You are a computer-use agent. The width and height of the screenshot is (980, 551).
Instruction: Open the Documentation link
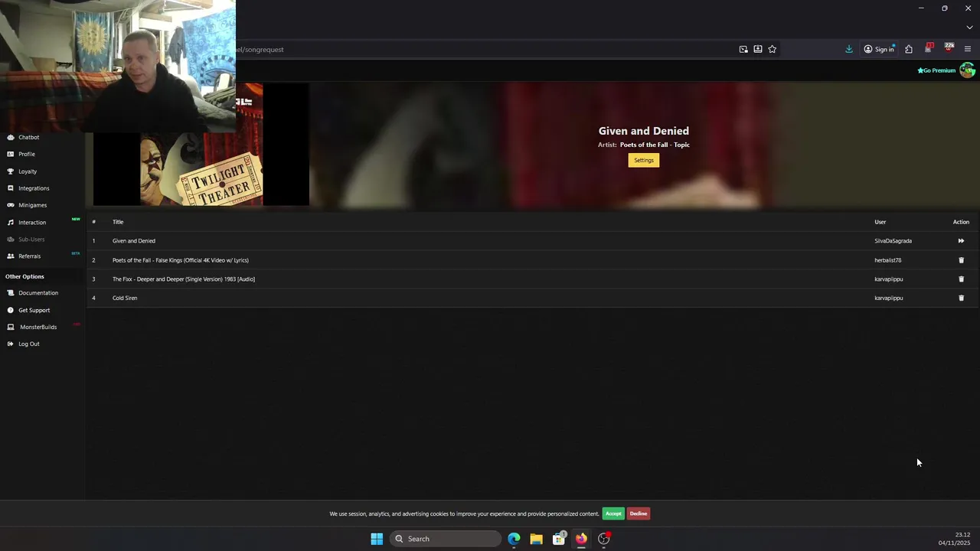[38, 293]
